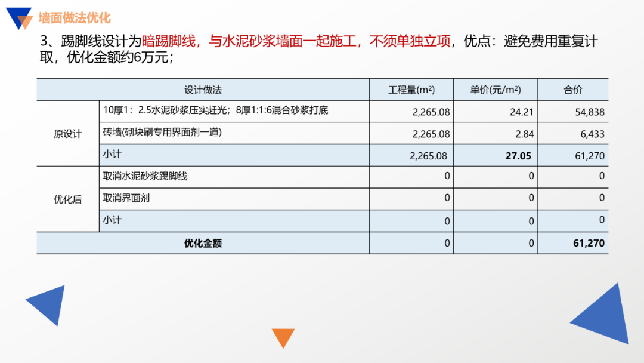Select quantity 2,265.08 in the 砖墙 row

tap(431, 134)
